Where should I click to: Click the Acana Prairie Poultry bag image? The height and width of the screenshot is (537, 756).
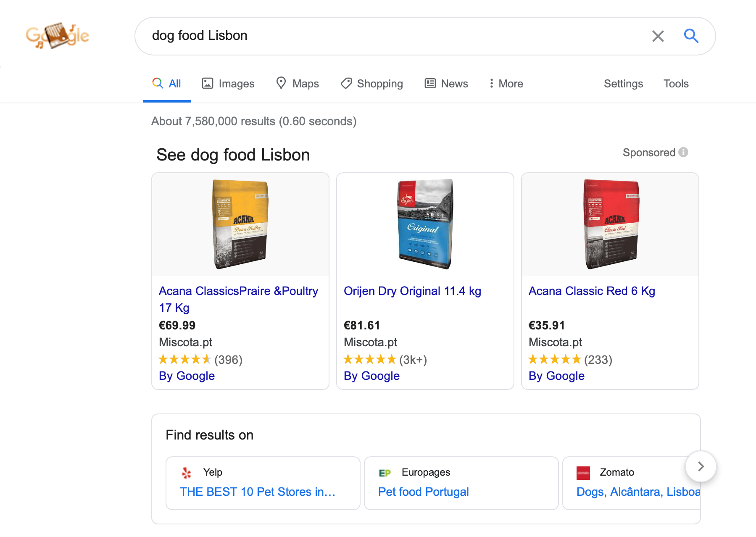click(240, 224)
